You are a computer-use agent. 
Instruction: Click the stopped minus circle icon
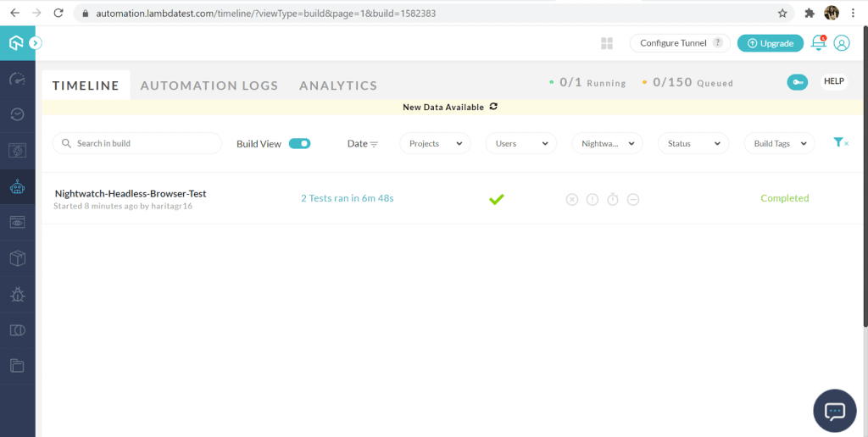(x=633, y=200)
